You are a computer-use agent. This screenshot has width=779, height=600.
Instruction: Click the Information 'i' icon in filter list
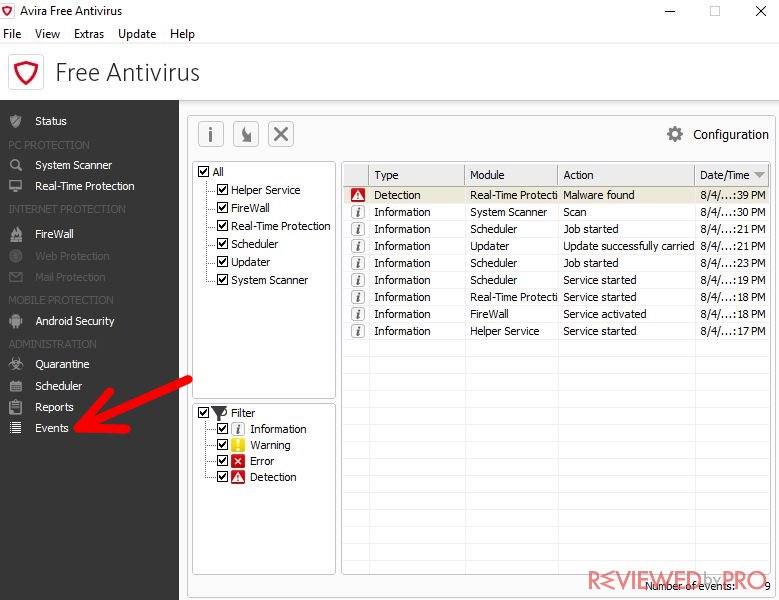click(x=238, y=429)
